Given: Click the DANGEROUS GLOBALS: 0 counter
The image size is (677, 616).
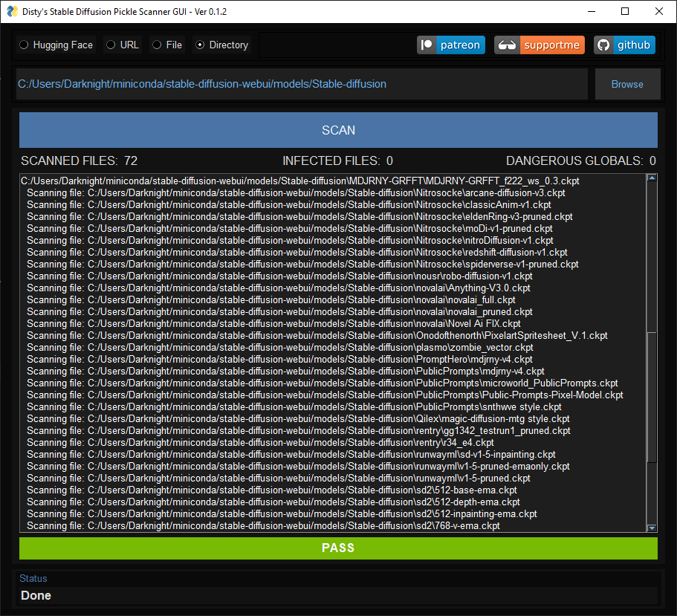Looking at the screenshot, I should (580, 161).
